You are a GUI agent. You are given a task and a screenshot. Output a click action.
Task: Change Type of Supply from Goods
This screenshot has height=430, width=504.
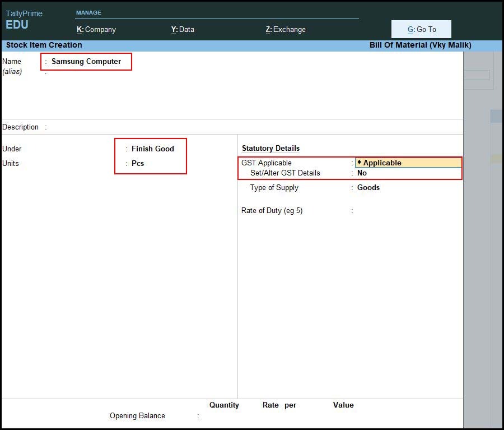pos(368,187)
